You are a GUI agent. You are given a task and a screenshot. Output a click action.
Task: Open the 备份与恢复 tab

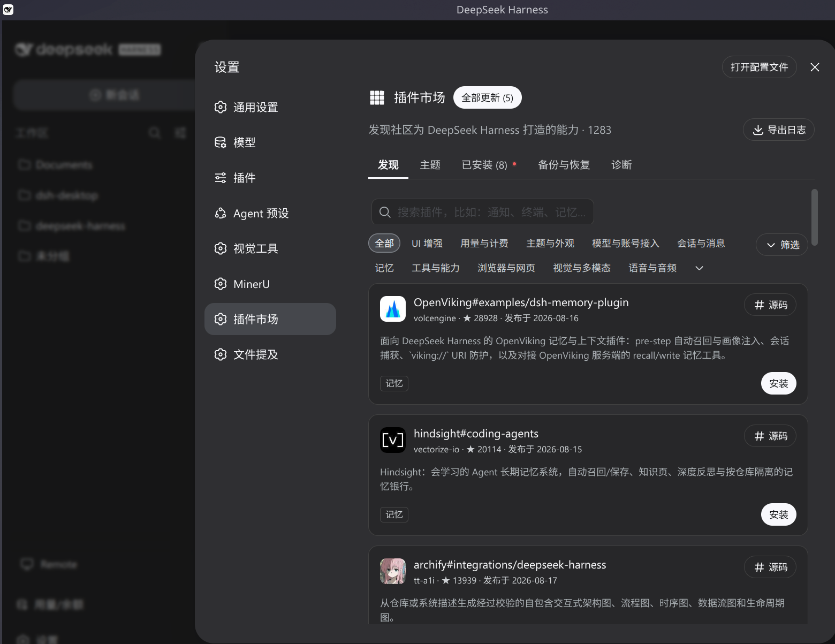coord(564,165)
